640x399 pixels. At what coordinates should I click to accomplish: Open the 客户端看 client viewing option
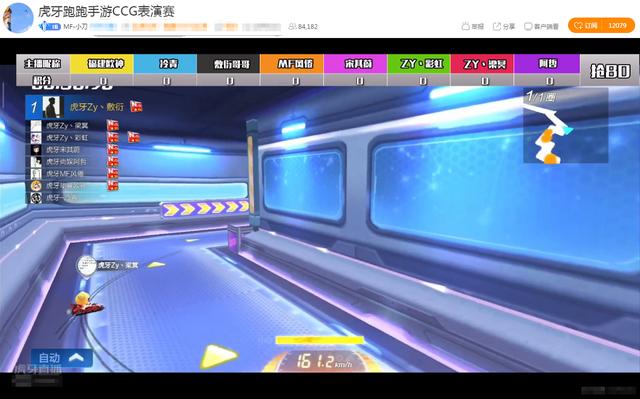542,27
